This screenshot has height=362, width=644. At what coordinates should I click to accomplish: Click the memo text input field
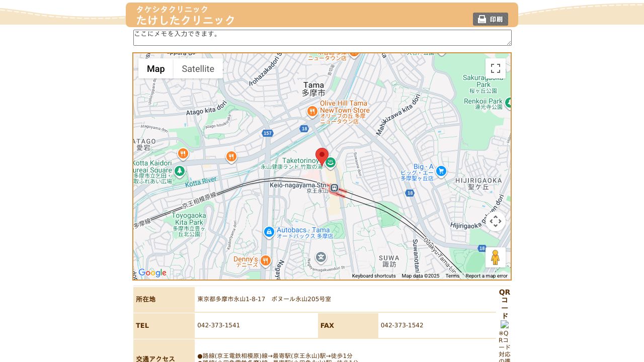point(321,37)
